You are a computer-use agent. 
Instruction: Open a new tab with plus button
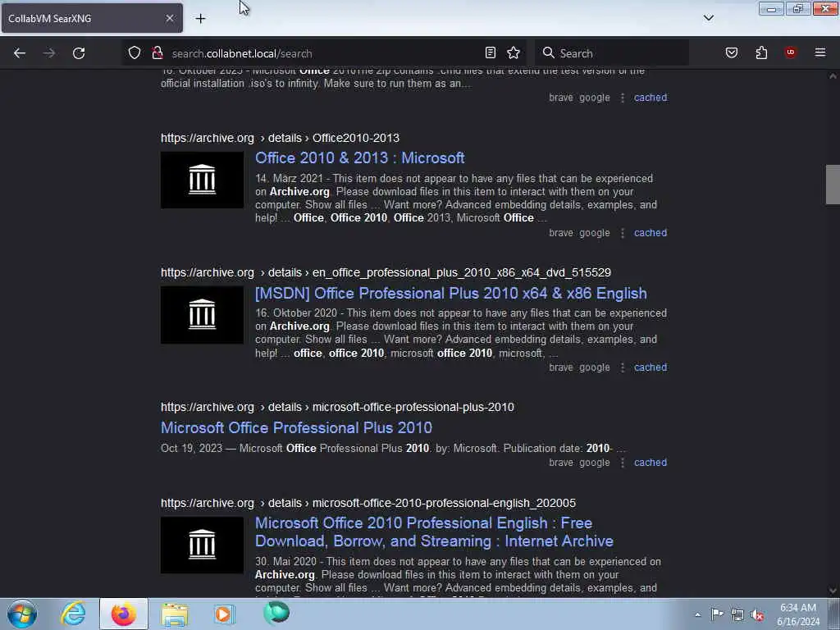(200, 19)
